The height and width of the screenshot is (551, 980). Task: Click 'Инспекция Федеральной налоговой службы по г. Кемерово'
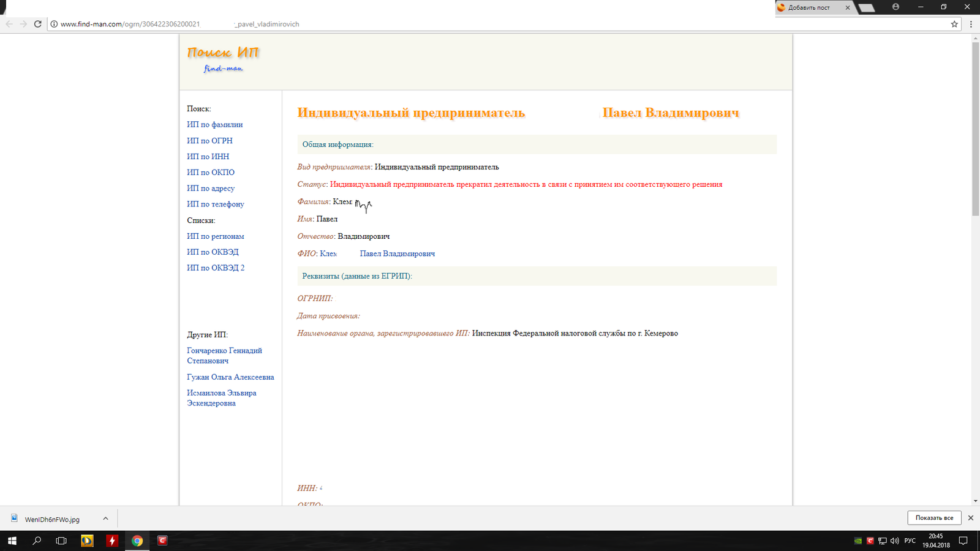click(575, 333)
